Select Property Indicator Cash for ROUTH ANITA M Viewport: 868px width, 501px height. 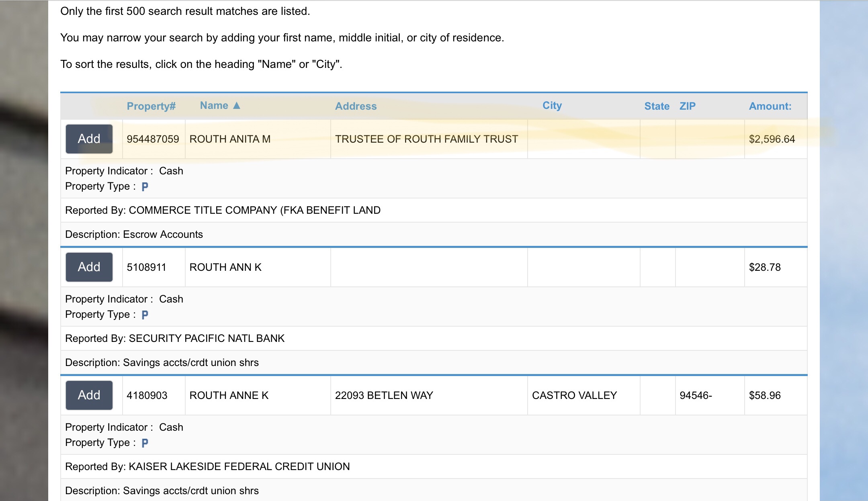point(124,171)
